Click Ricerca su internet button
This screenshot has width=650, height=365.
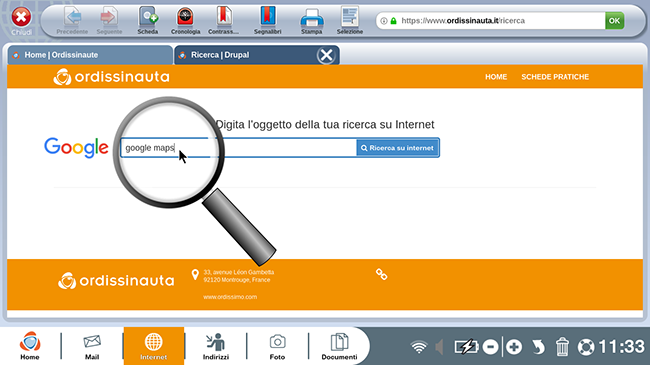pyautogui.click(x=398, y=148)
